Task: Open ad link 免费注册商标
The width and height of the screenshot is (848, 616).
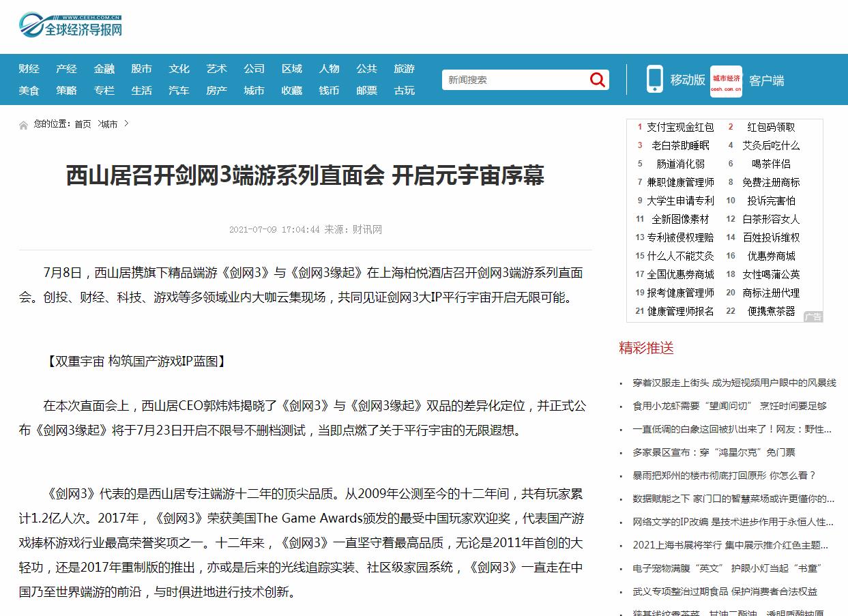Action: tap(771, 182)
